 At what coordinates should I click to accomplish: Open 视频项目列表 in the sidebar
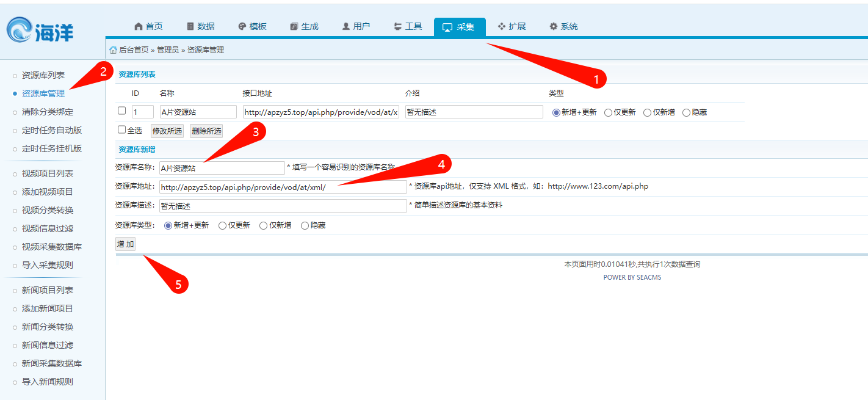[48, 173]
